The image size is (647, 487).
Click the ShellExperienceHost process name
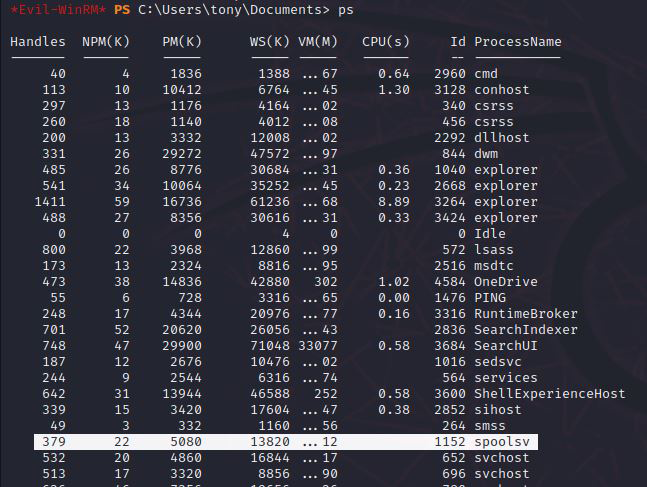(549, 394)
